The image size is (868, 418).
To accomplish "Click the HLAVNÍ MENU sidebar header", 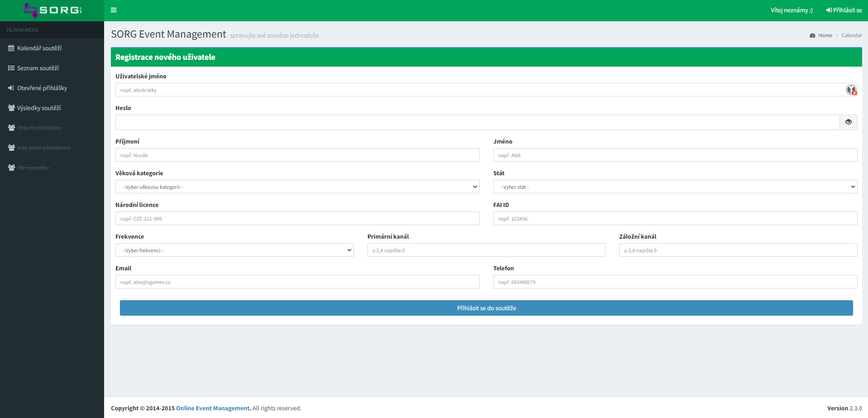I will tap(23, 30).
